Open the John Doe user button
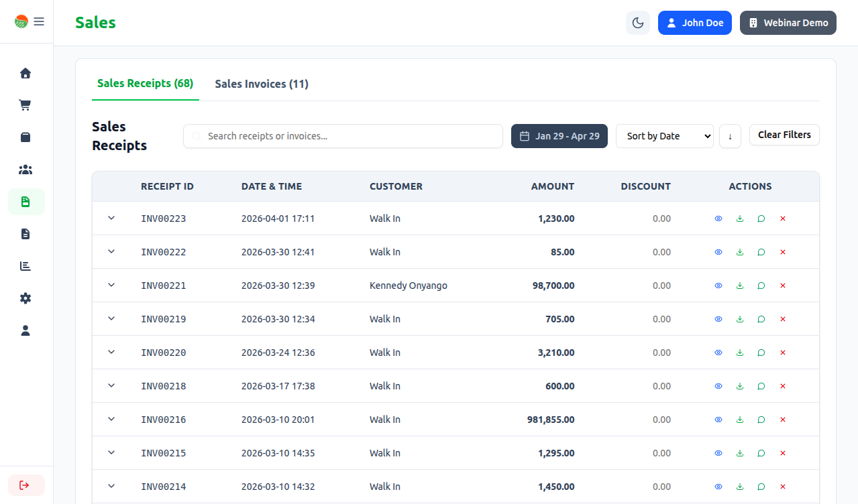The height and width of the screenshot is (504, 858). 694,23
